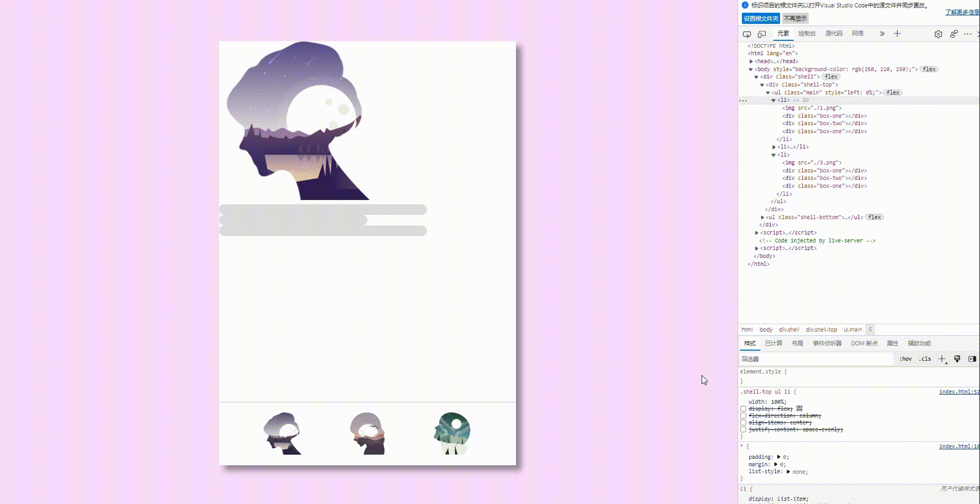
Task: Click the flex badge on div.shell
Action: [831, 77]
